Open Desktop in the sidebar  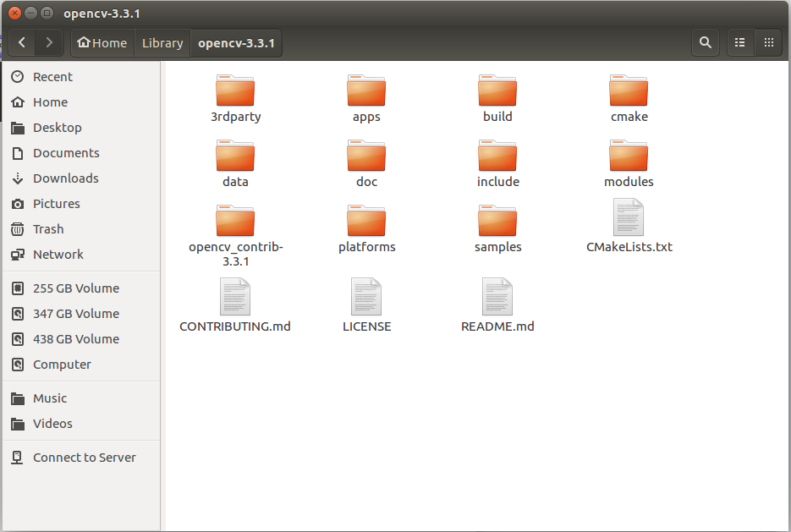(82, 128)
